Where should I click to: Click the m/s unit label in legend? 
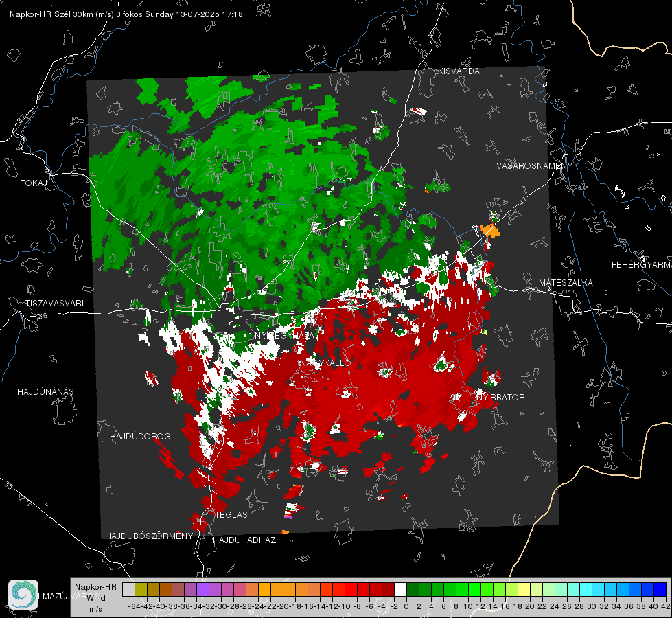pyautogui.click(x=95, y=609)
